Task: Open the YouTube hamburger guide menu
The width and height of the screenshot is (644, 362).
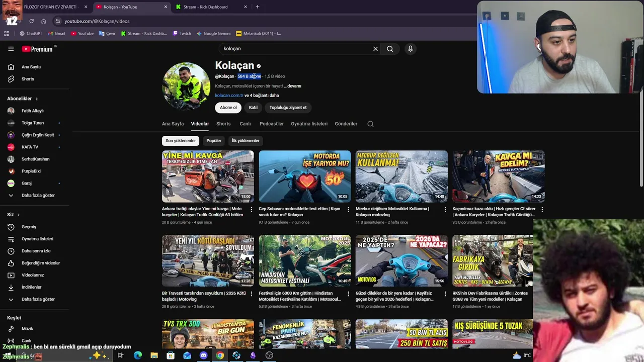Action: coord(11,49)
